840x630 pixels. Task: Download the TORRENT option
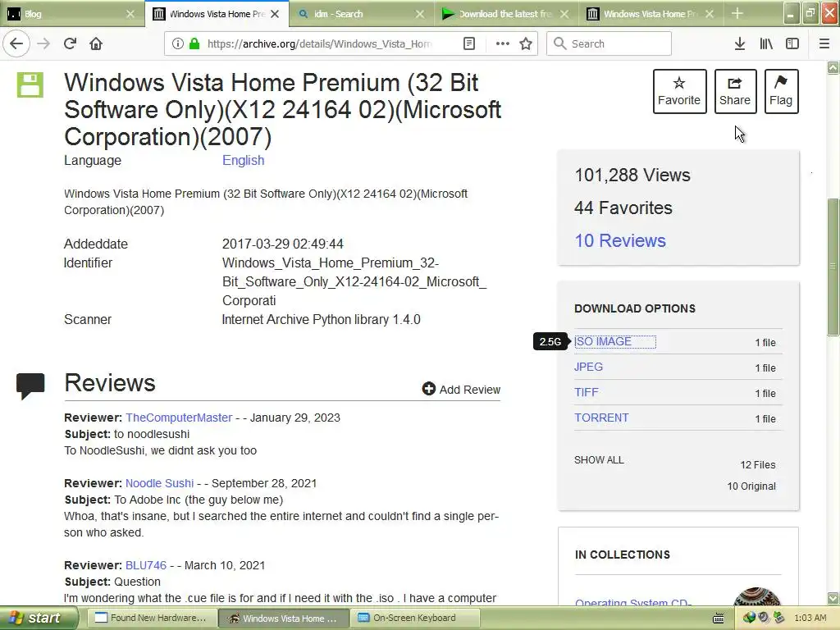point(601,418)
